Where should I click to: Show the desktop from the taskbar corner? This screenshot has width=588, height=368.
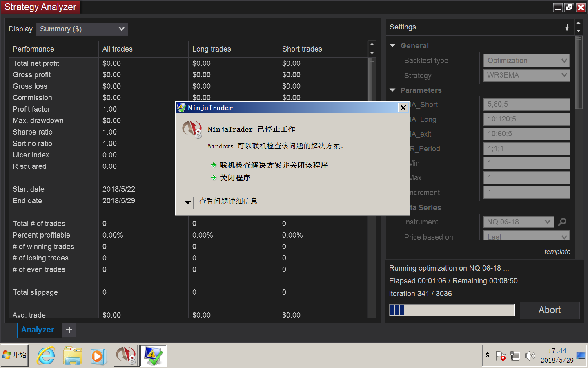(581, 356)
